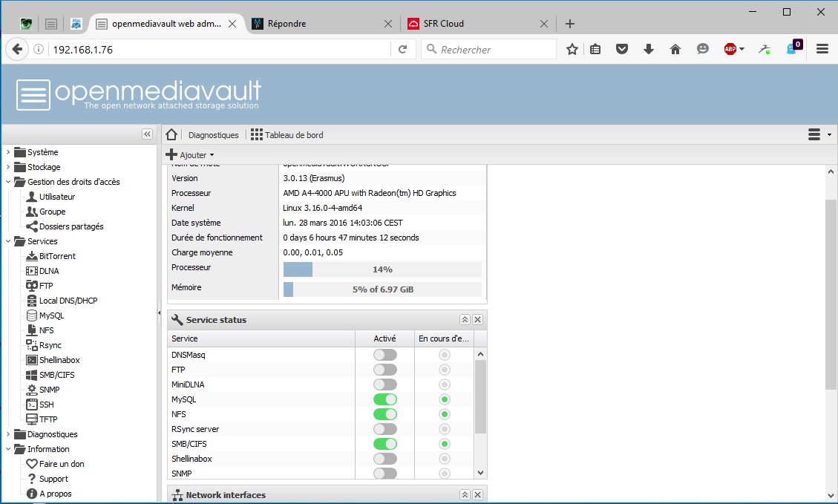Open the SNMP gear icon
Screen dimensions: 838x504
[x=31, y=390]
